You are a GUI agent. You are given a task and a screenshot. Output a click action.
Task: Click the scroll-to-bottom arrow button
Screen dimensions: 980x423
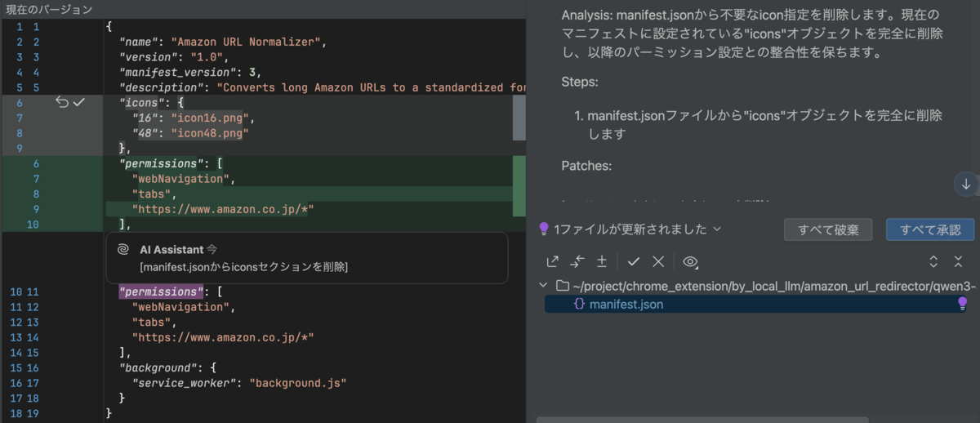[x=966, y=185]
